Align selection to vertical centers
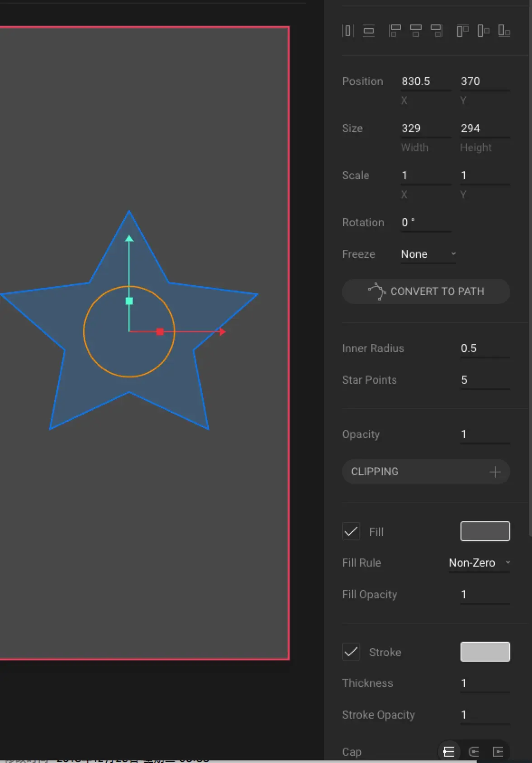This screenshot has width=532, height=763. tap(483, 31)
